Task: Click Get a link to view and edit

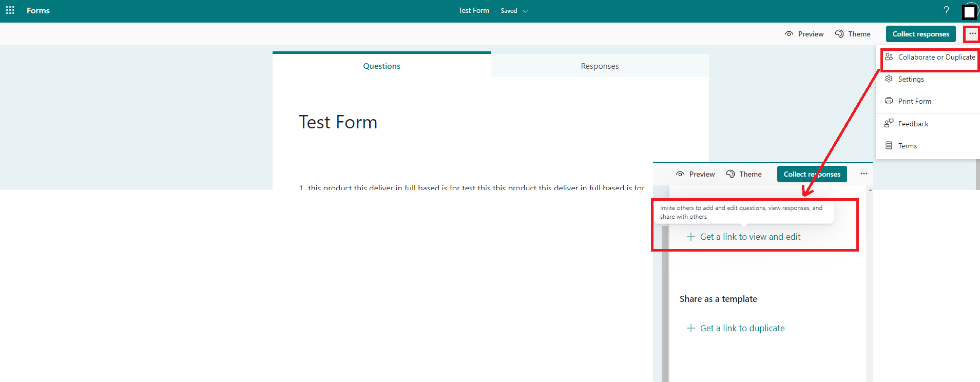Action: coord(750,237)
